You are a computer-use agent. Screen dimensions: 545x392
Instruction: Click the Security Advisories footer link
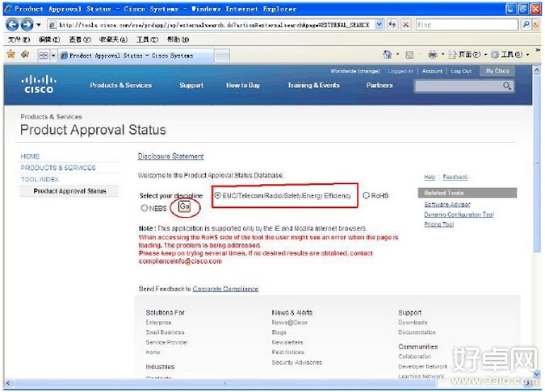click(x=297, y=362)
